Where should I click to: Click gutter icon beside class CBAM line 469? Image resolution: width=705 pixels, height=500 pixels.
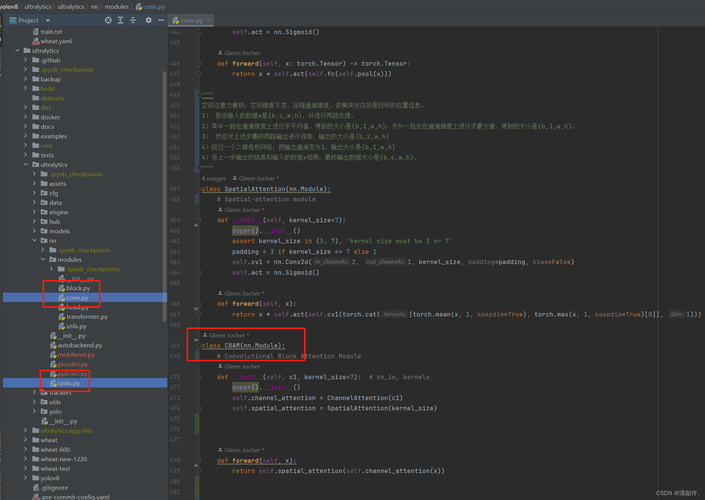point(196,340)
